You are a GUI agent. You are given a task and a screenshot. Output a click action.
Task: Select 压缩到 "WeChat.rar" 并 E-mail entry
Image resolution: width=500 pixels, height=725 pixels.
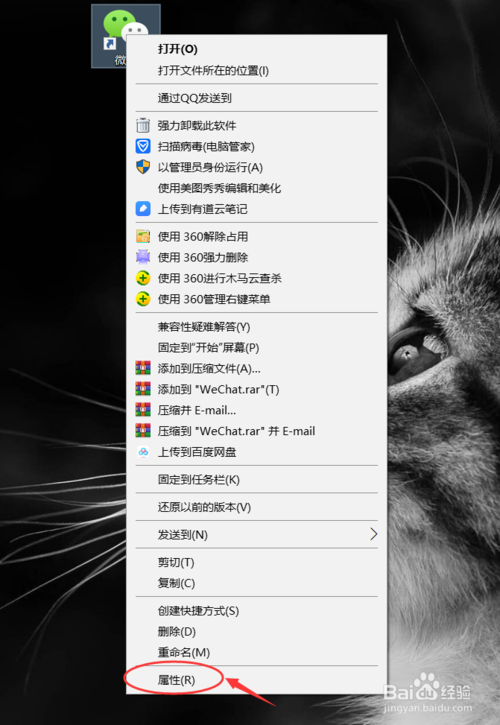256,430
